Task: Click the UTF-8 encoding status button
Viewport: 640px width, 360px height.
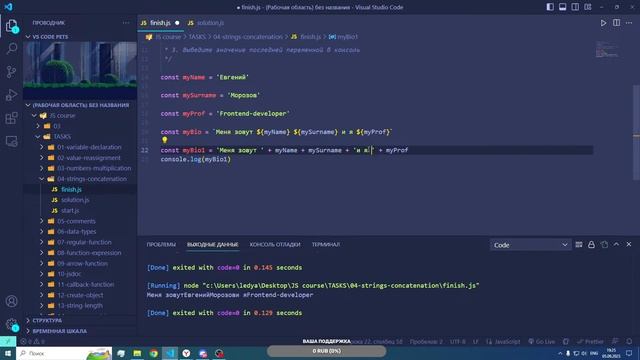Action: [458, 341]
